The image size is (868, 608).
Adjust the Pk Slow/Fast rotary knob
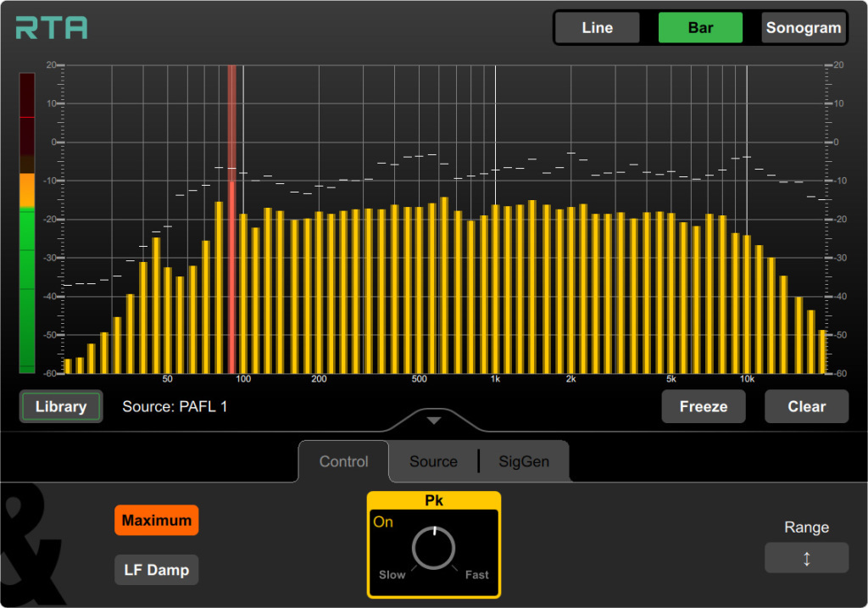tap(433, 548)
